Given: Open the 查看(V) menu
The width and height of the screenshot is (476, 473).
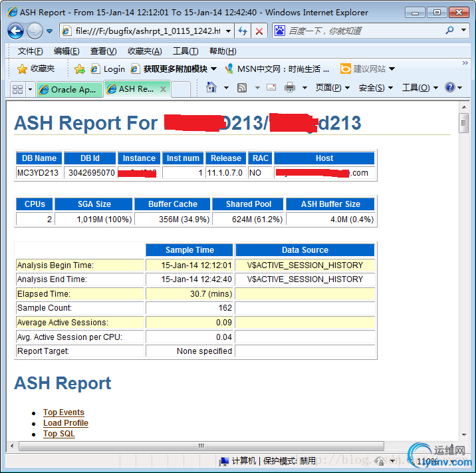Looking at the screenshot, I should (103, 51).
